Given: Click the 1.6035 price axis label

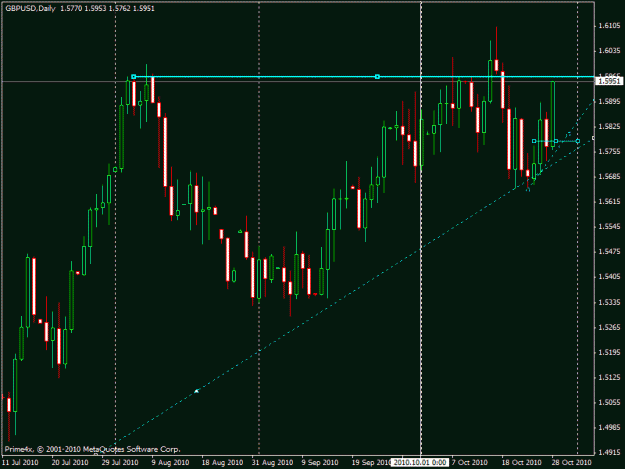Looking at the screenshot, I should (x=609, y=51).
